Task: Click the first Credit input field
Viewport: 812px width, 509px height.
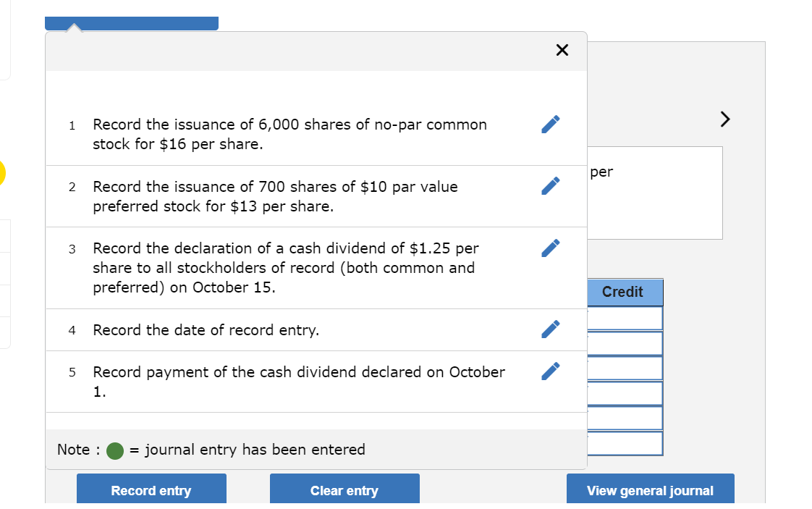Action: [626, 317]
